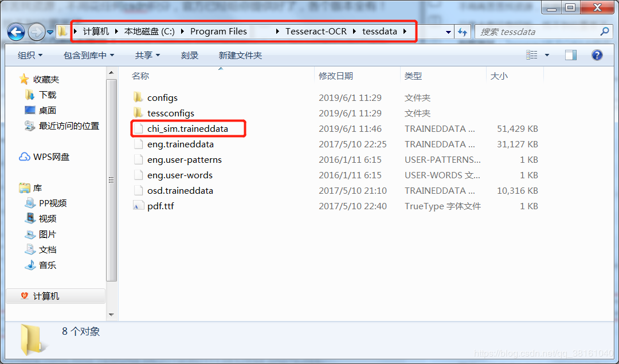This screenshot has height=364, width=619.
Task: Open the recent pages arrow beside Forward
Action: tap(50, 32)
